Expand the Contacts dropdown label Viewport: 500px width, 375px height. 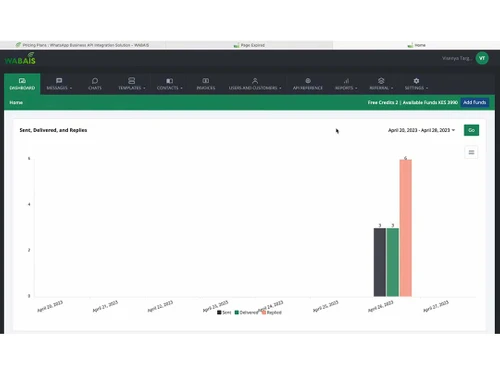170,88
